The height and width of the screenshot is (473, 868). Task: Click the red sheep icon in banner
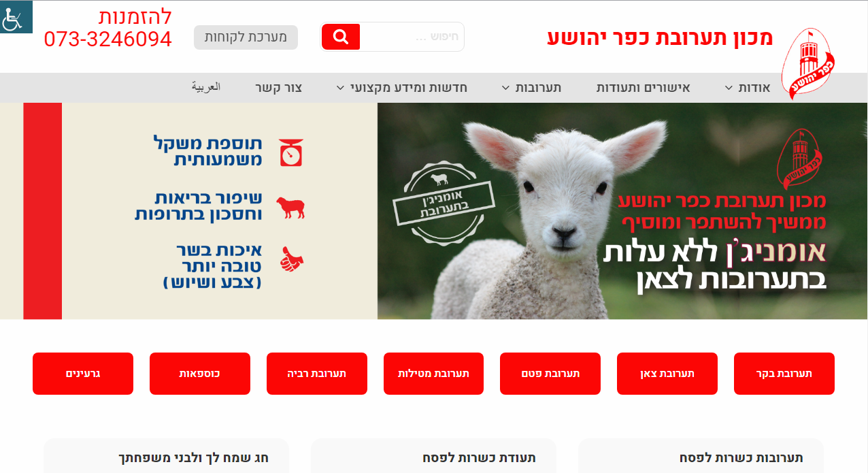point(290,208)
